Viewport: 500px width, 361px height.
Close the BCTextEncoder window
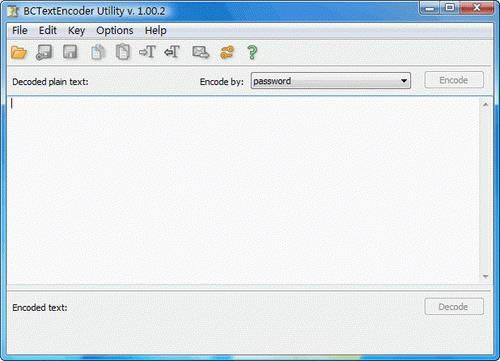[477, 8]
